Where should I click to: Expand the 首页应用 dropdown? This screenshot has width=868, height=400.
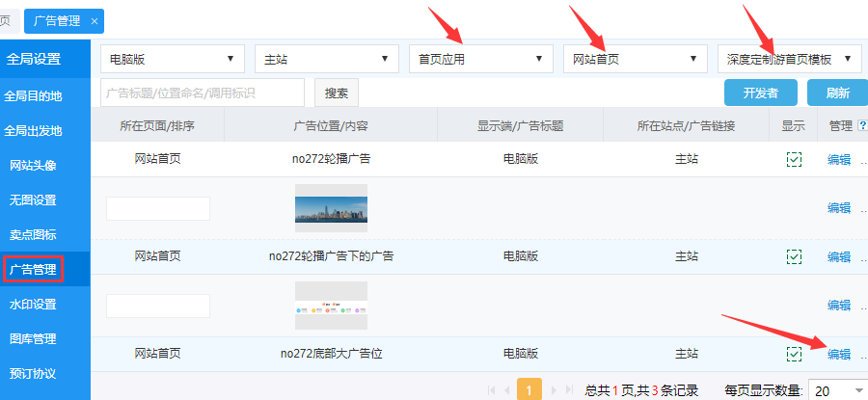pyautogui.click(x=480, y=59)
